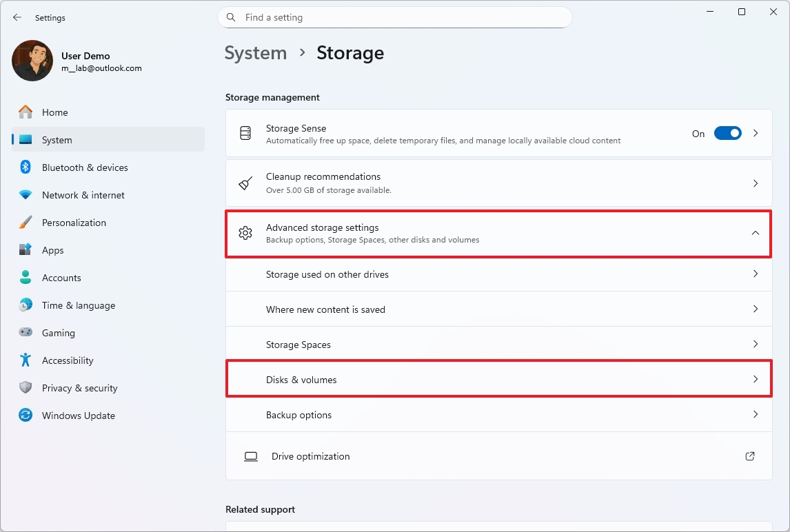Viewport: 790px width, 532px height.
Task: Open the Home sidebar entry
Action: (x=55, y=112)
